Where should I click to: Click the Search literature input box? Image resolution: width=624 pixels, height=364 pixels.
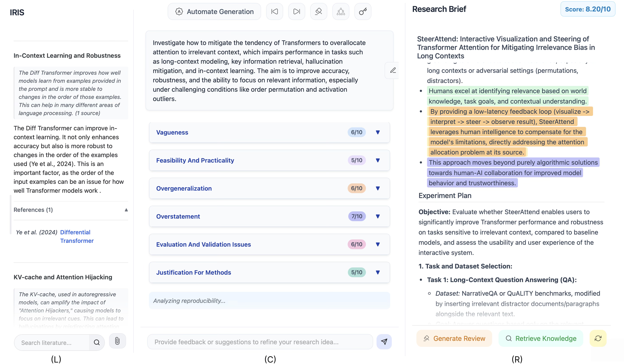point(52,343)
